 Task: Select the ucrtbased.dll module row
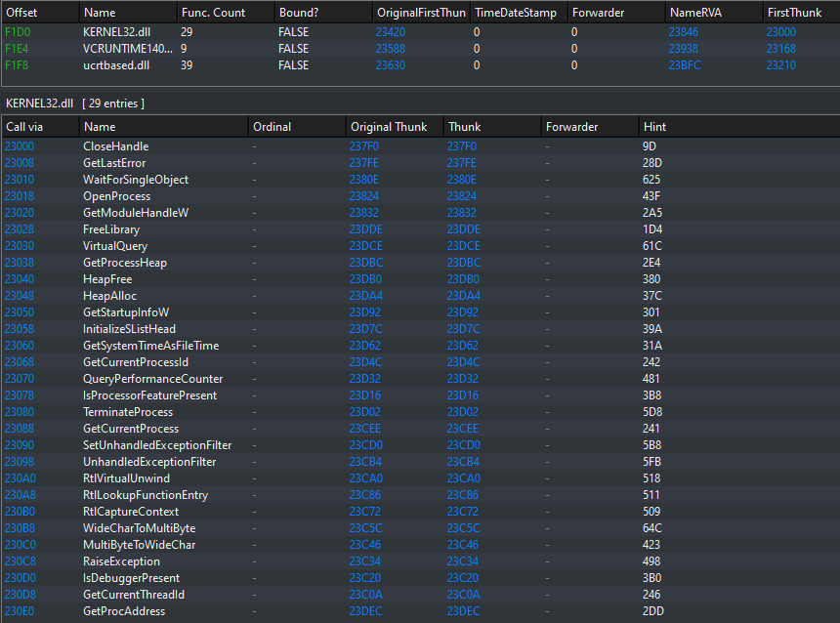pos(118,65)
